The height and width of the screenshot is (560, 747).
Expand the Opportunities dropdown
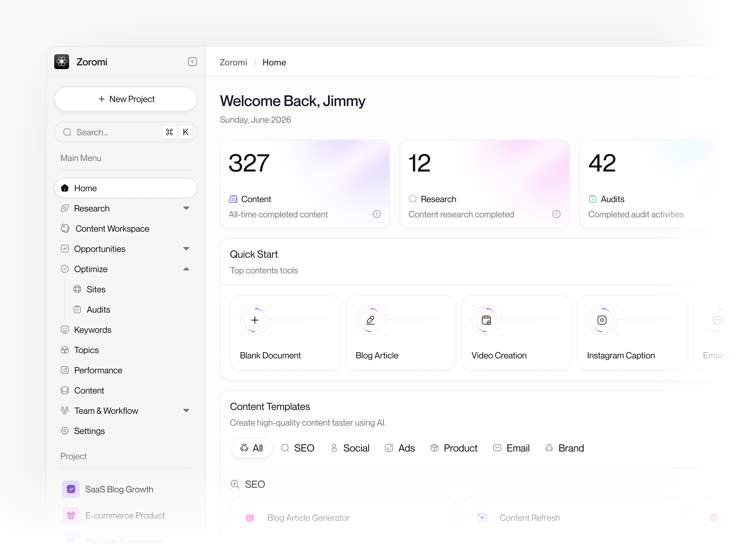coord(186,249)
